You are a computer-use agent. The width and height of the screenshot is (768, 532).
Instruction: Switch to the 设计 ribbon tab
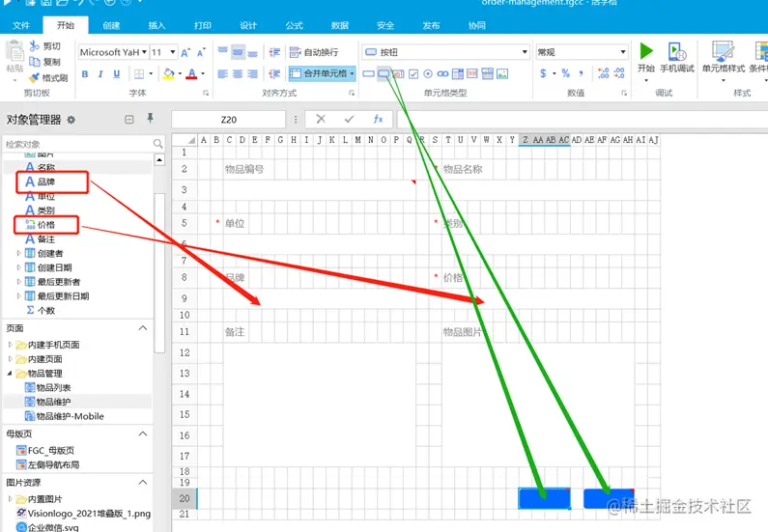[248, 25]
